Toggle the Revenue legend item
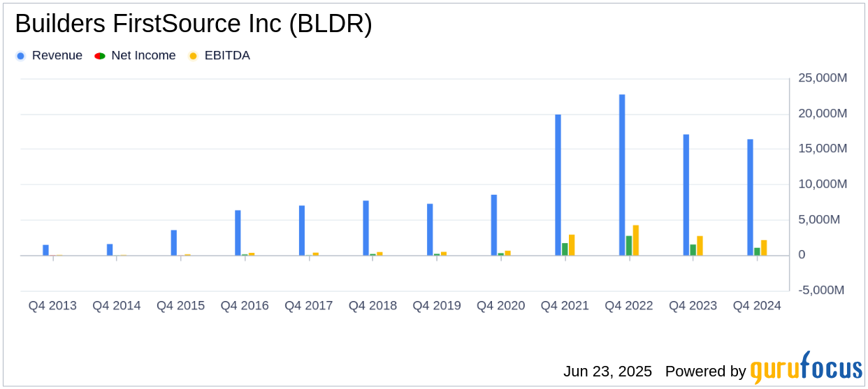The width and height of the screenshot is (868, 389). coord(49,56)
